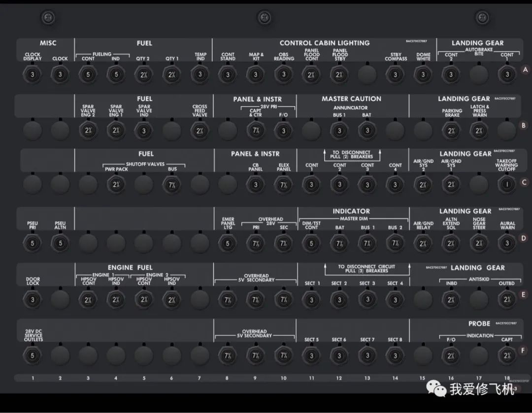This screenshot has height=413, width=532.
Task: Toggle the FUELING IND breaker
Action: point(116,74)
